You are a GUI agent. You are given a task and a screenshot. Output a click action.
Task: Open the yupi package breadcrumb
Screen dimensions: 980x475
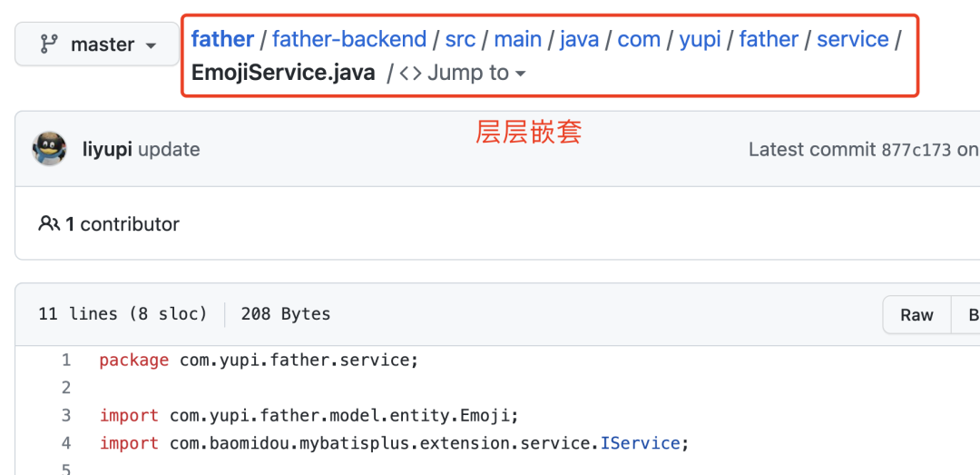[x=700, y=39]
